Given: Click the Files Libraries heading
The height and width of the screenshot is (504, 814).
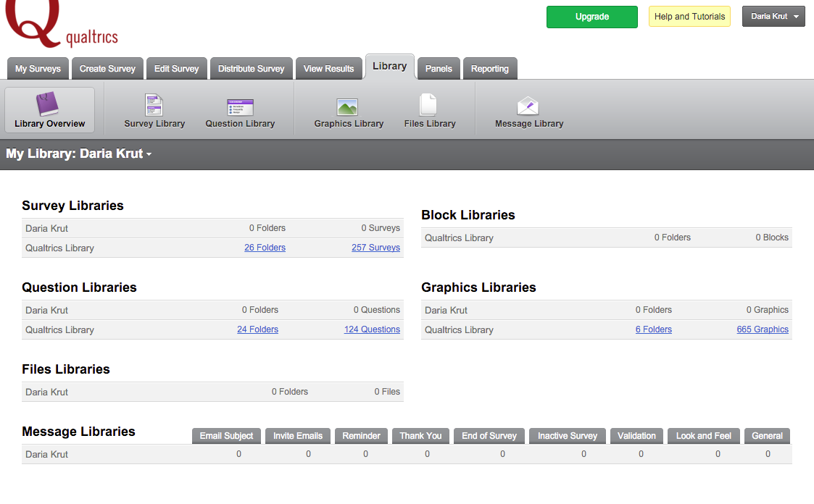Looking at the screenshot, I should point(66,369).
